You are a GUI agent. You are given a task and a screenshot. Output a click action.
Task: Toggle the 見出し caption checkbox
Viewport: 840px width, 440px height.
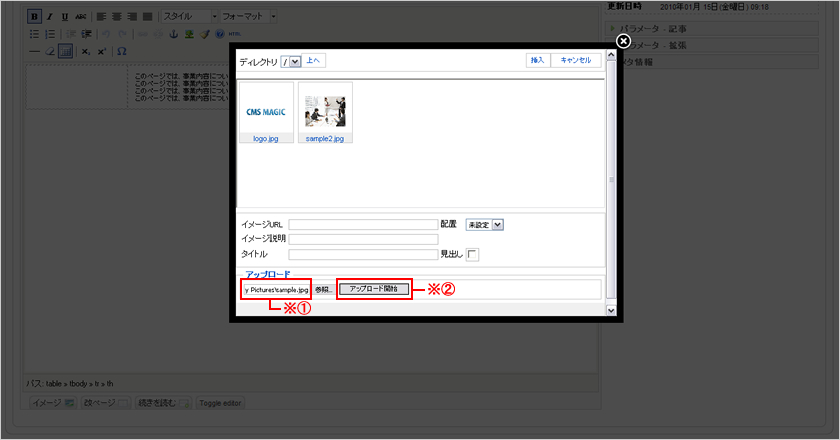point(472,255)
